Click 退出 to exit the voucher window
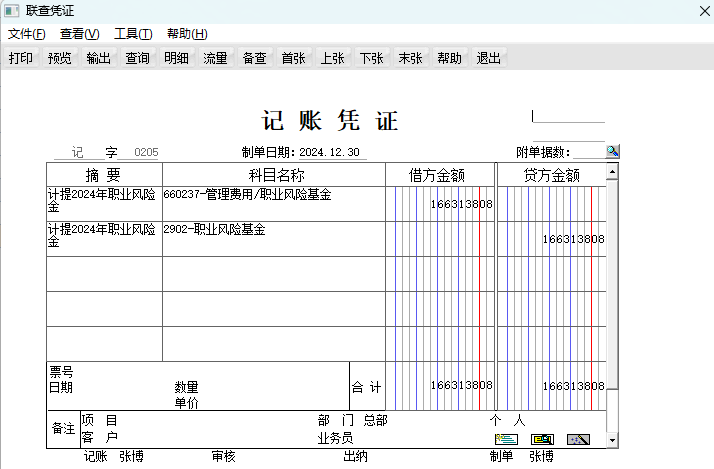This screenshot has width=714, height=469. tap(489, 58)
